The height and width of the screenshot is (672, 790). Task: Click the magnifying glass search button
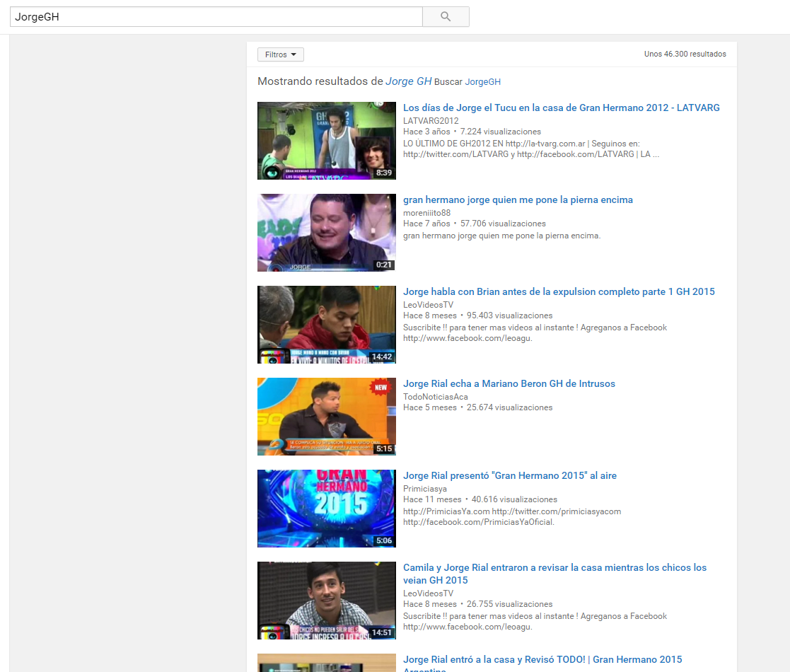coord(446,17)
